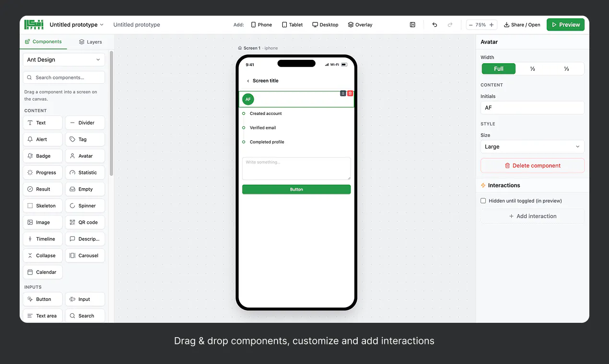The image size is (609, 364).
Task: Set width to Full
Action: [499, 69]
